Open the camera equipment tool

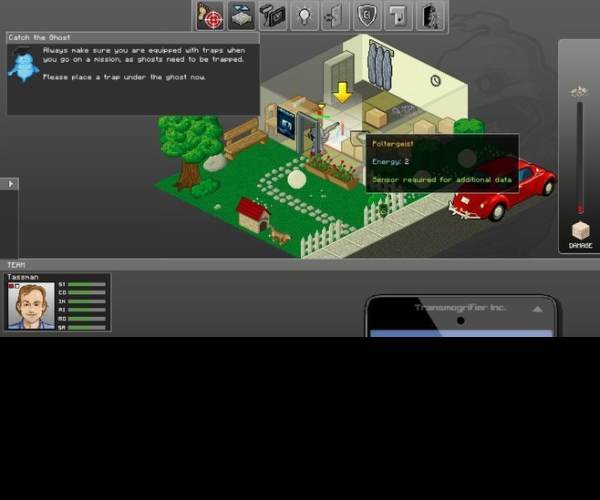click(273, 16)
